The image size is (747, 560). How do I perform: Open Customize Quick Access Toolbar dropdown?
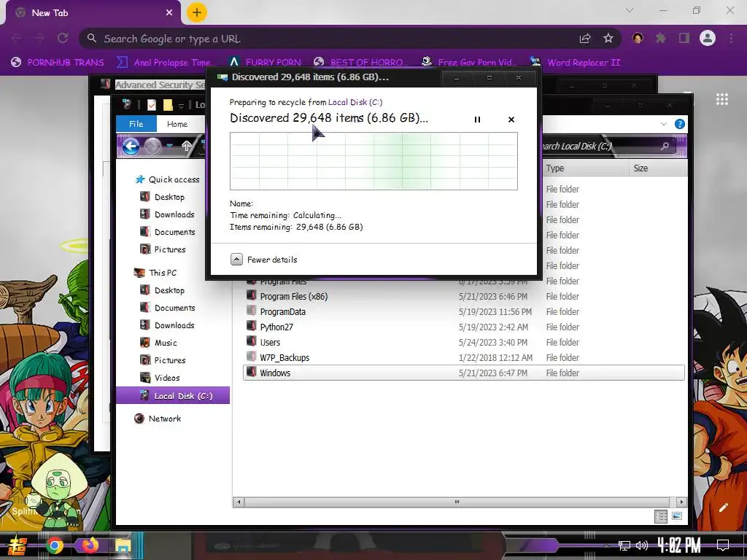coord(181,105)
